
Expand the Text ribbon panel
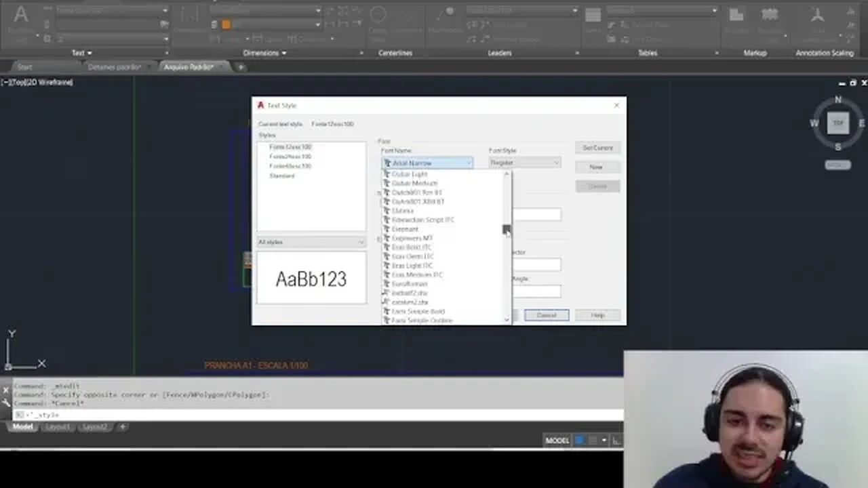point(81,53)
